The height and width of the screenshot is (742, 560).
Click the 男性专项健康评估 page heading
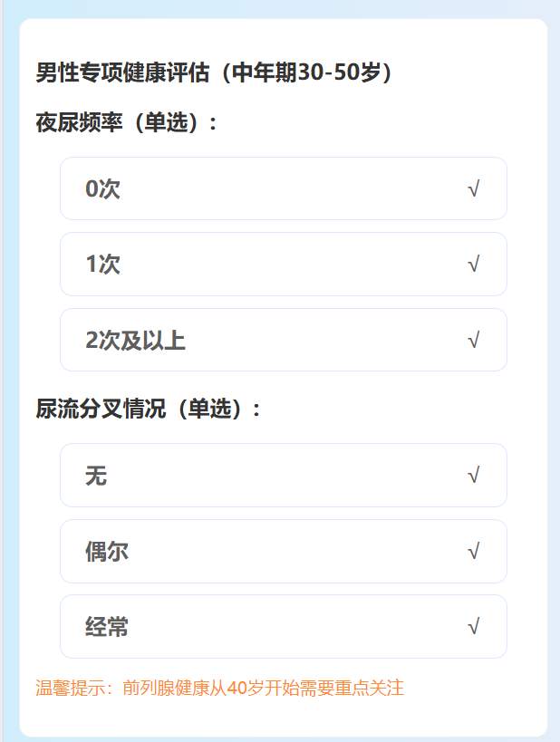(x=122, y=72)
